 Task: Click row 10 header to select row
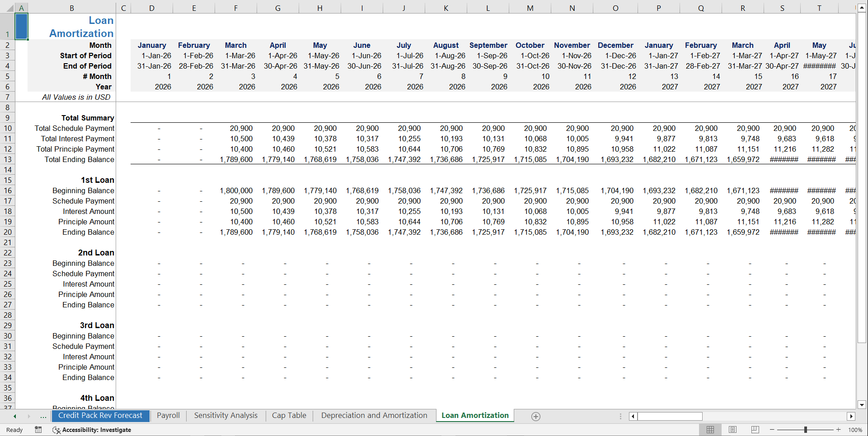pos(7,128)
